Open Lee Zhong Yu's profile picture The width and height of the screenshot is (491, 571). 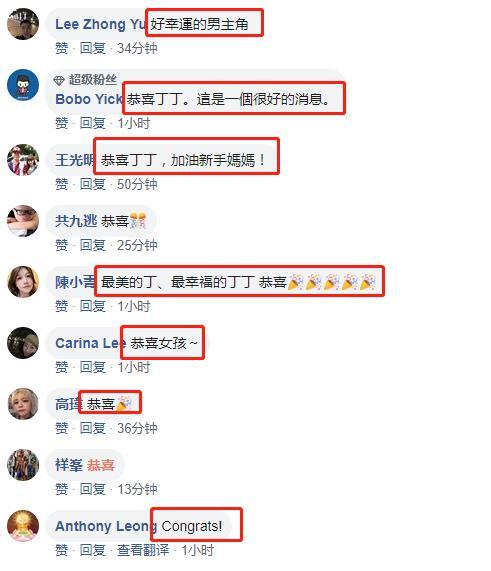(x=23, y=24)
